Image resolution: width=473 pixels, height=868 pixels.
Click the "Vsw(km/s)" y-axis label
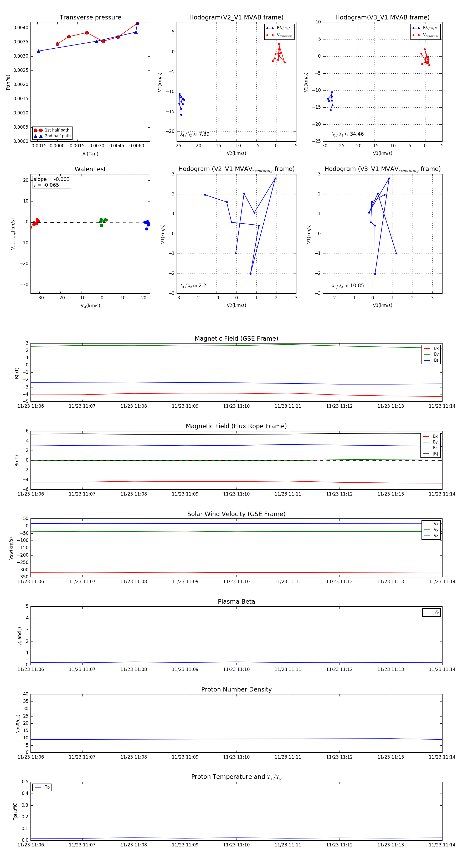tap(11, 549)
